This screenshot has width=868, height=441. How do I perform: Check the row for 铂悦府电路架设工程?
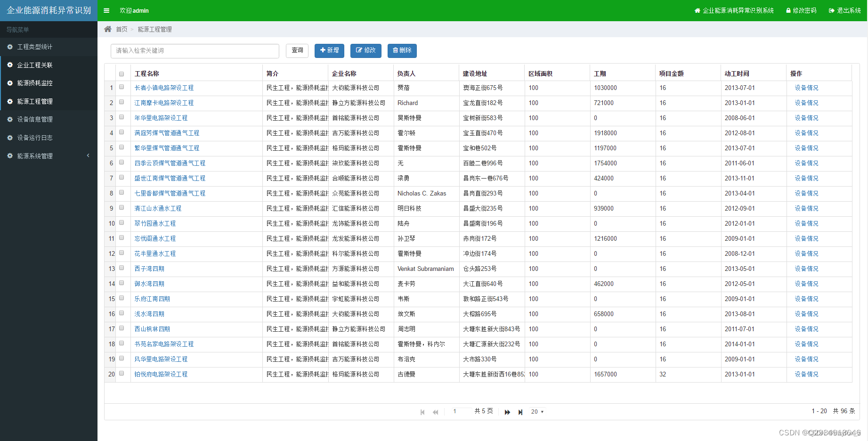(x=122, y=374)
